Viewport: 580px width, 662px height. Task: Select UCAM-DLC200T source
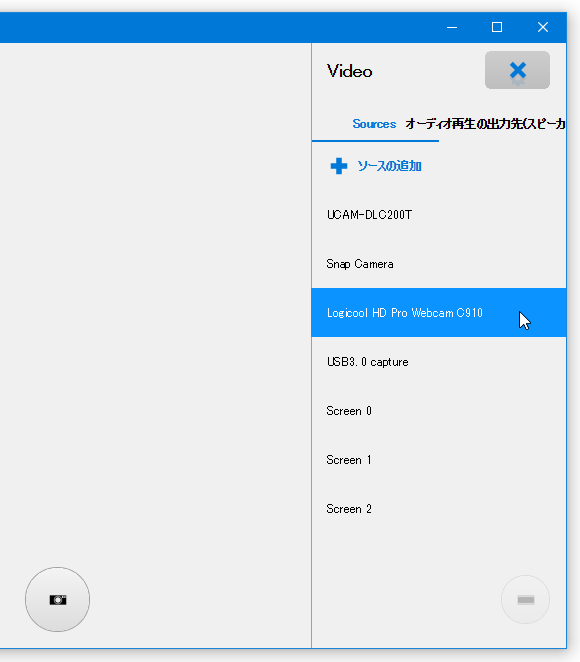coord(439,215)
